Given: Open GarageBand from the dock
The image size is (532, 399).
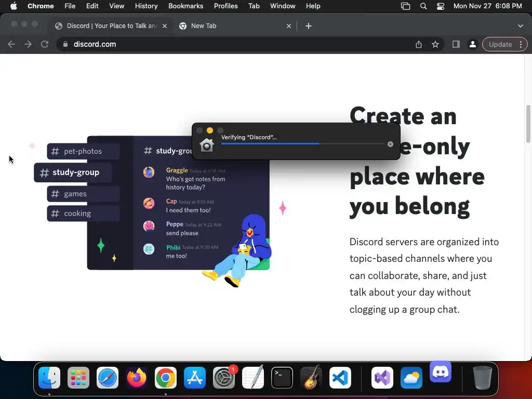Looking at the screenshot, I should (311, 378).
